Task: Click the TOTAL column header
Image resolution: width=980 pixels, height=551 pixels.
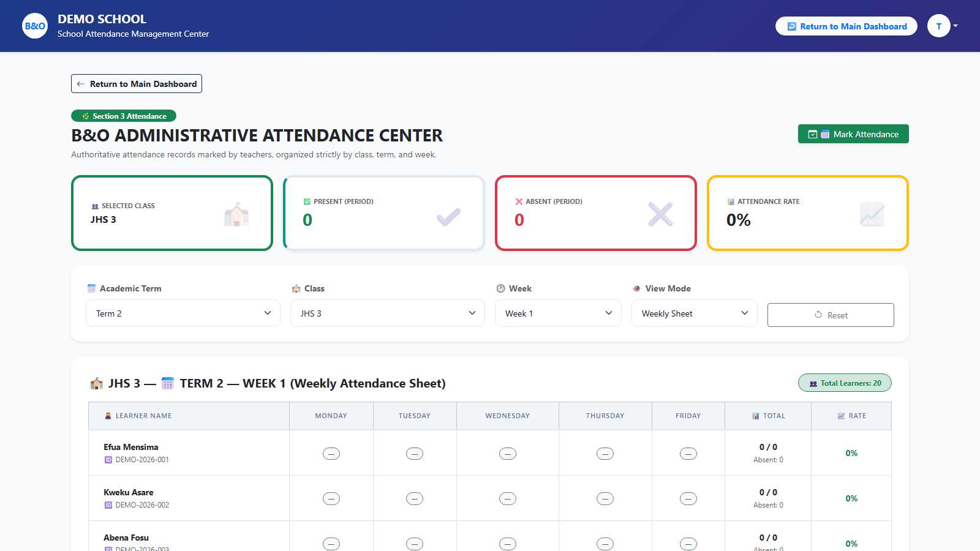Action: tap(769, 416)
